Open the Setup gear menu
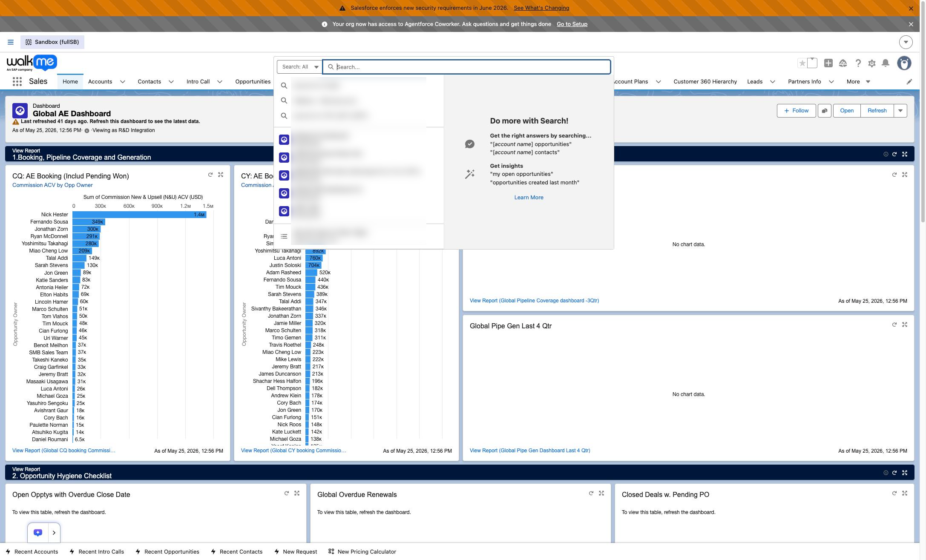The height and width of the screenshot is (560, 926). (872, 63)
